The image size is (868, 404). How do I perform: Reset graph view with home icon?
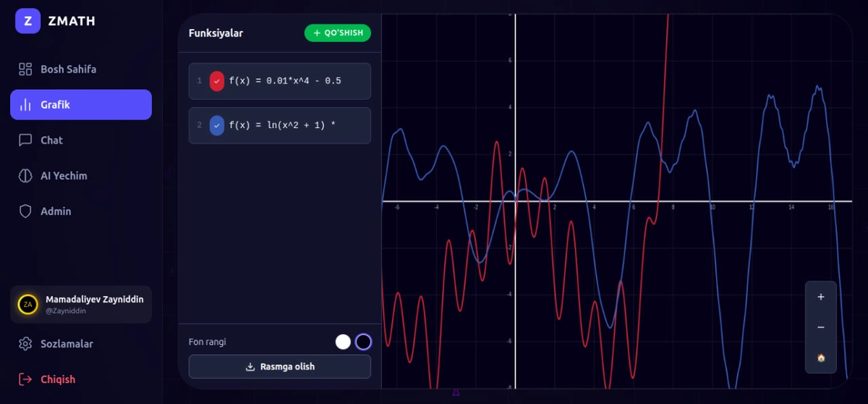point(821,358)
